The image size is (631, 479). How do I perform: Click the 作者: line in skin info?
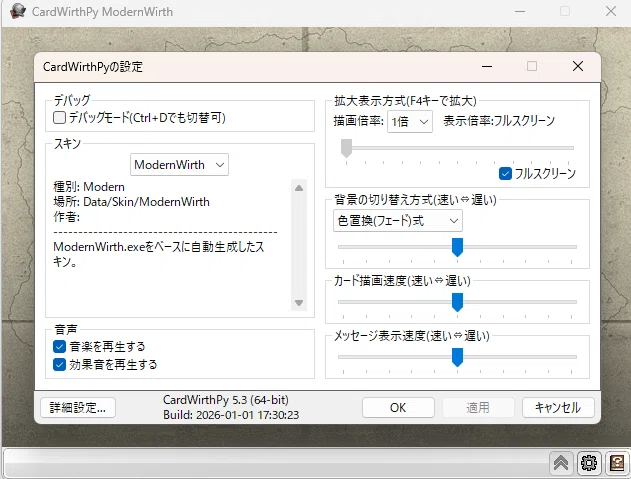tap(67, 217)
